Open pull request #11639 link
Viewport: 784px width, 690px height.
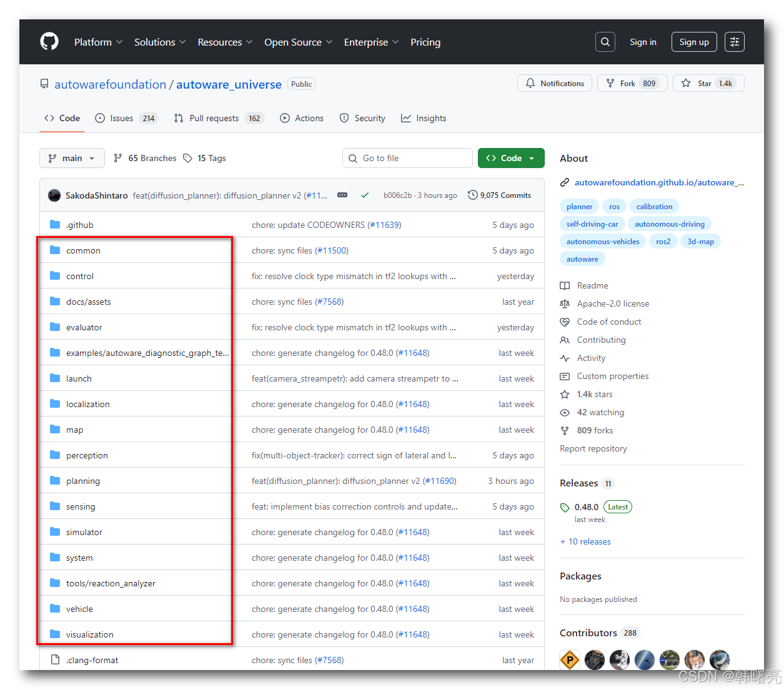pyautogui.click(x=384, y=225)
